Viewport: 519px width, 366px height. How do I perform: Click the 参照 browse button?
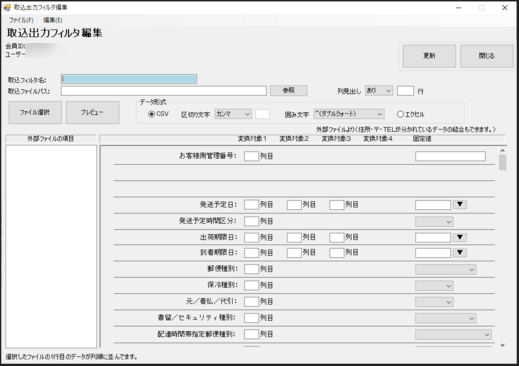pos(289,90)
